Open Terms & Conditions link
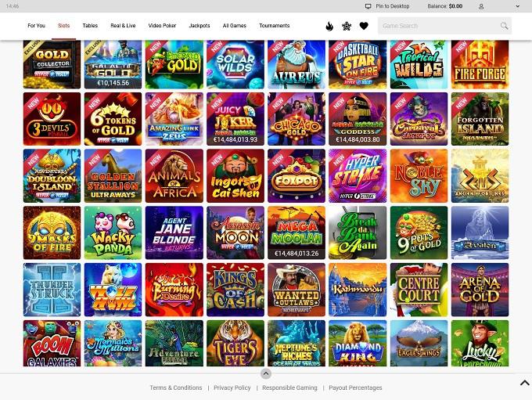Image resolution: width=532 pixels, height=400 pixels. (176, 387)
